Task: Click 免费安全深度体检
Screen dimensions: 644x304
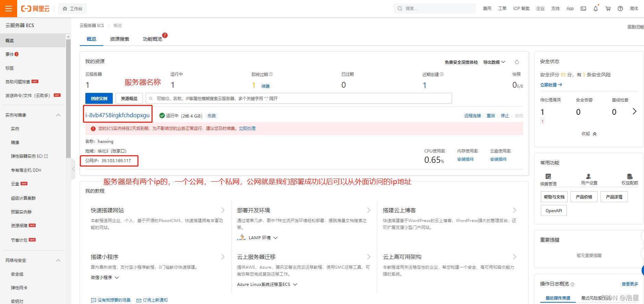Action: (x=461, y=62)
